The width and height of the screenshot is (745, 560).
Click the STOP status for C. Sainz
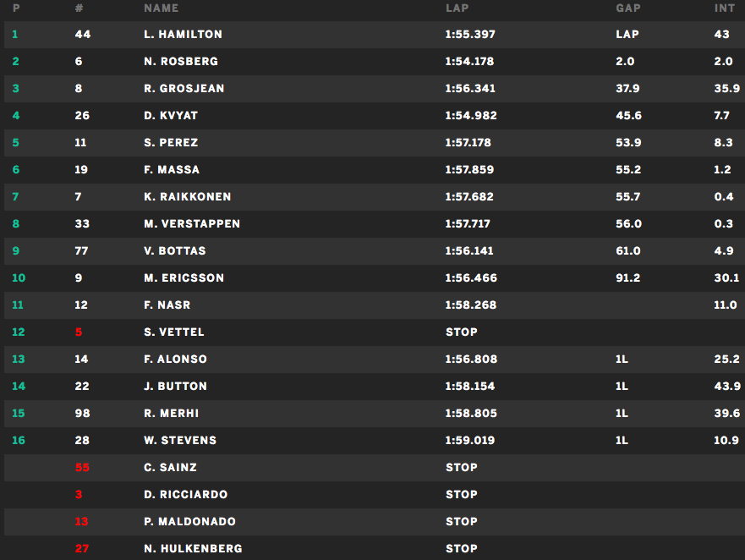pyautogui.click(x=462, y=468)
